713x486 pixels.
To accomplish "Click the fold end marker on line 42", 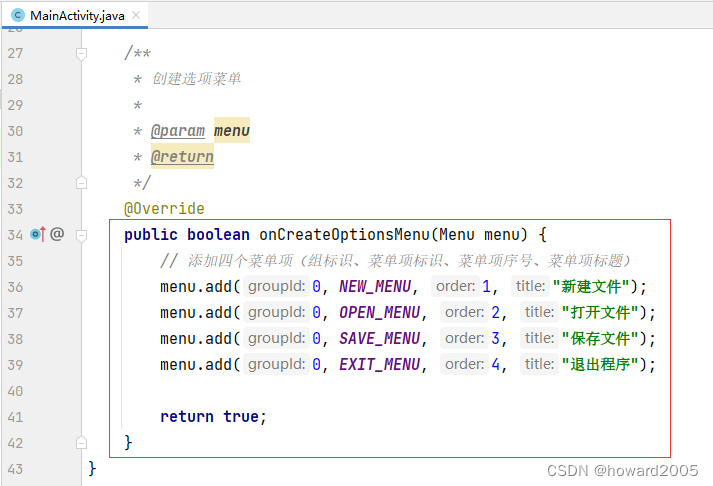I will click(x=81, y=443).
